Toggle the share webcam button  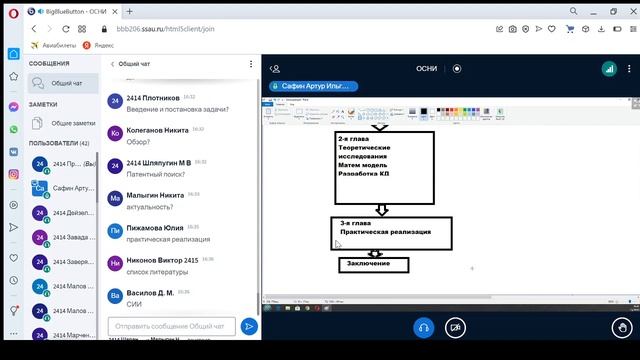[x=455, y=328]
